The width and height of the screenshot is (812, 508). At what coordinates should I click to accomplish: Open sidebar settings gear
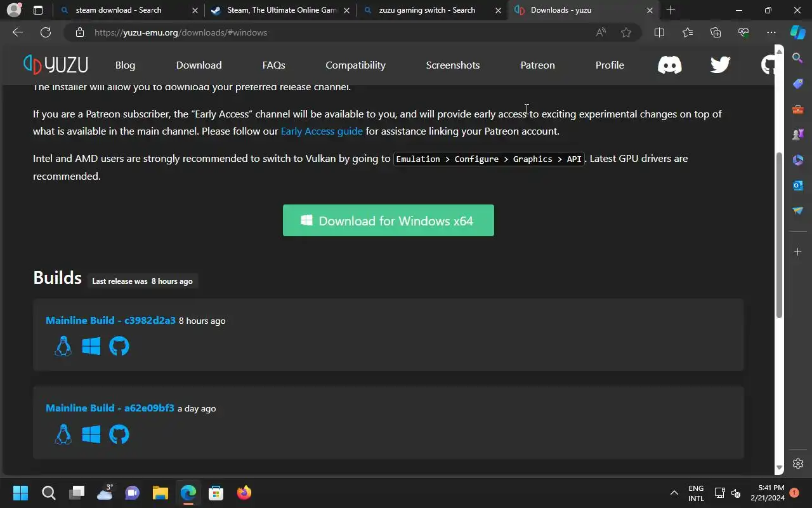point(798,464)
